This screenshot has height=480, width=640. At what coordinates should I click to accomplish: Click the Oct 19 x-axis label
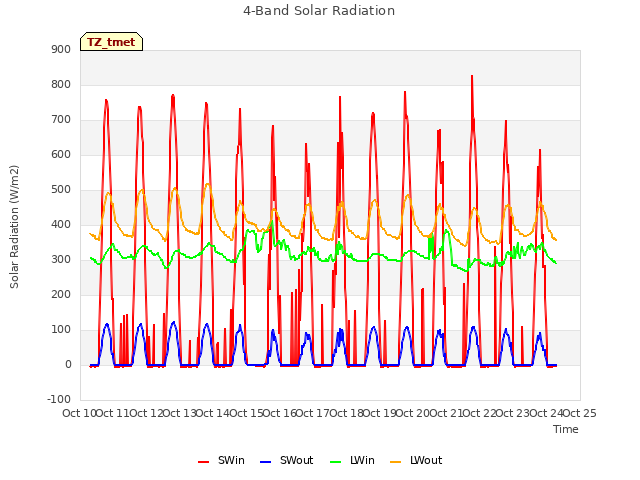[380, 413]
